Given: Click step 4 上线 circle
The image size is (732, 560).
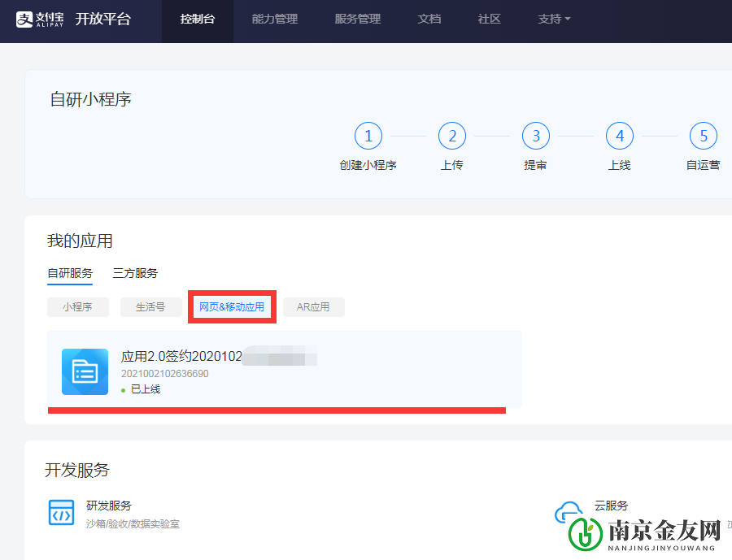Looking at the screenshot, I should pos(619,136).
